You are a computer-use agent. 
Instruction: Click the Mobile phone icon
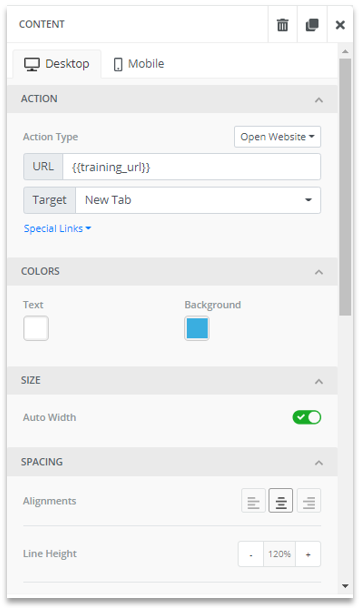point(118,64)
